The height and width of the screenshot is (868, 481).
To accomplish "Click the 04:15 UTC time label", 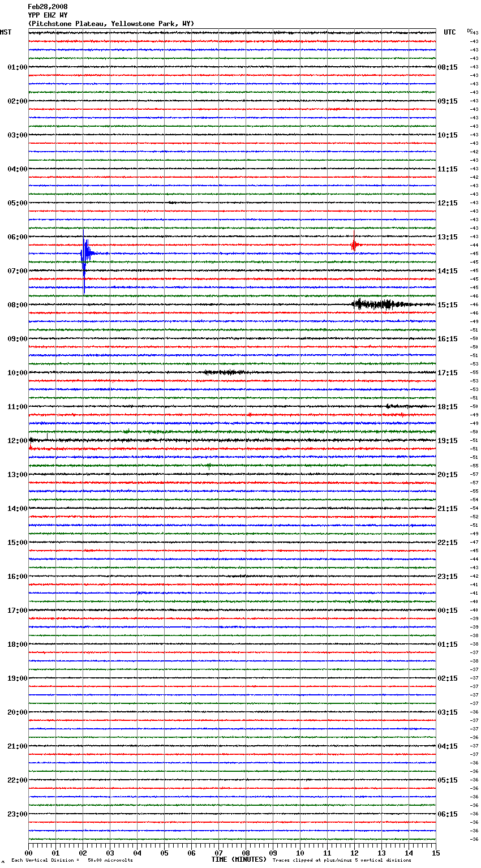I will pyautogui.click(x=448, y=746).
